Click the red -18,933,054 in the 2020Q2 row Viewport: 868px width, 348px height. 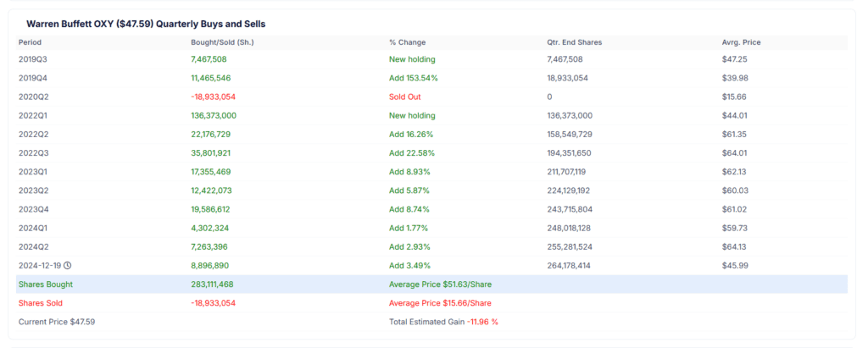[213, 97]
